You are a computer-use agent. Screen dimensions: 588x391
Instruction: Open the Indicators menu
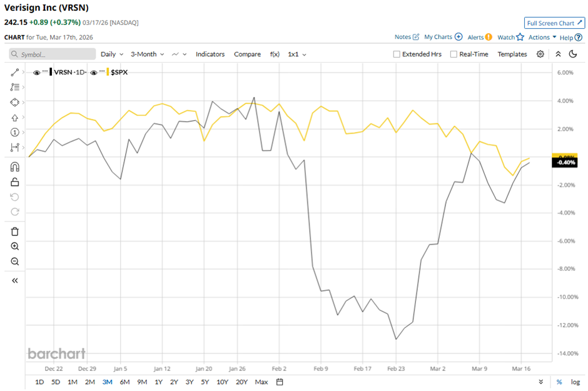tap(210, 54)
